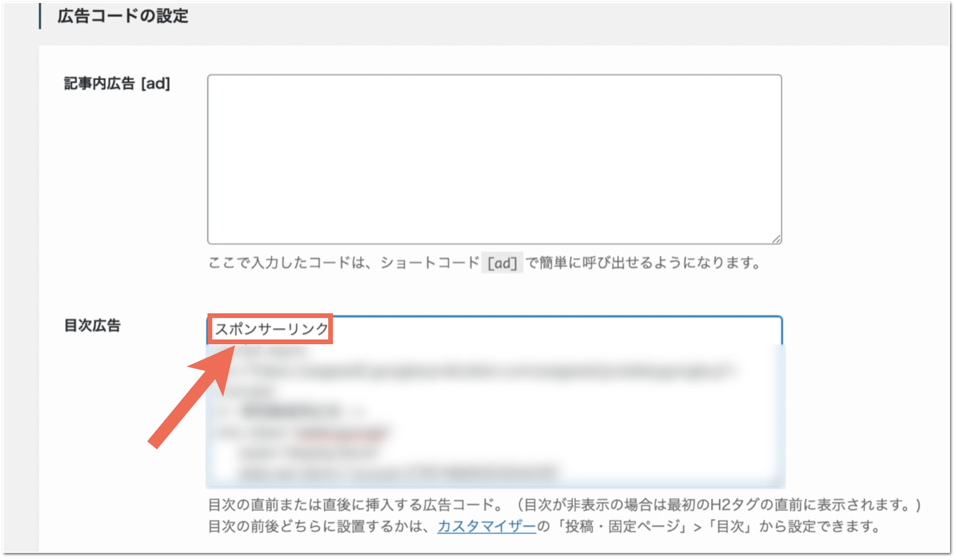Click the 広告コードの設定 section heading
This screenshot has width=956, height=560.
tap(122, 16)
